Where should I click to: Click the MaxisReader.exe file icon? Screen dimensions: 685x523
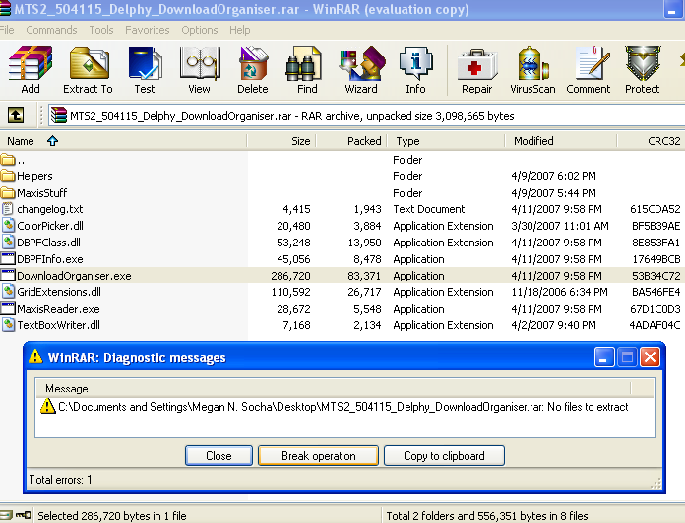point(8,308)
